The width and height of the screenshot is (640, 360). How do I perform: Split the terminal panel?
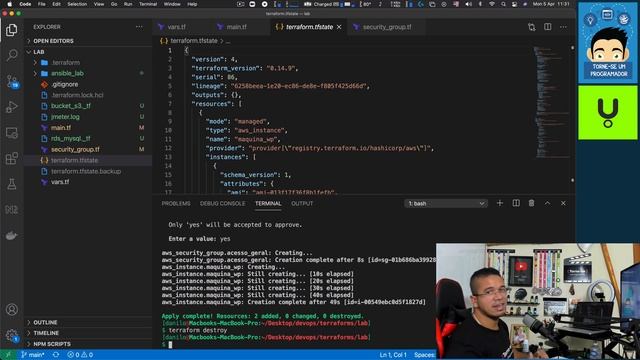click(x=516, y=203)
